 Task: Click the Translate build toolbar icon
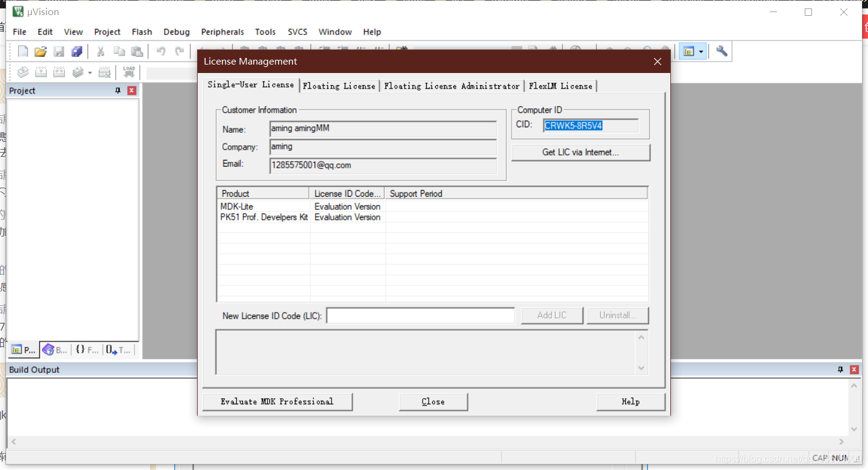pyautogui.click(x=22, y=72)
